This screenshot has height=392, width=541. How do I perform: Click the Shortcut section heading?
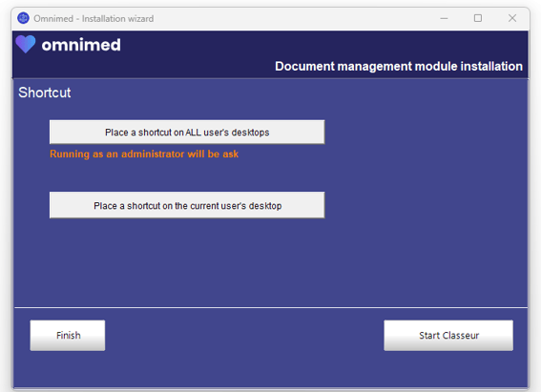tap(45, 93)
